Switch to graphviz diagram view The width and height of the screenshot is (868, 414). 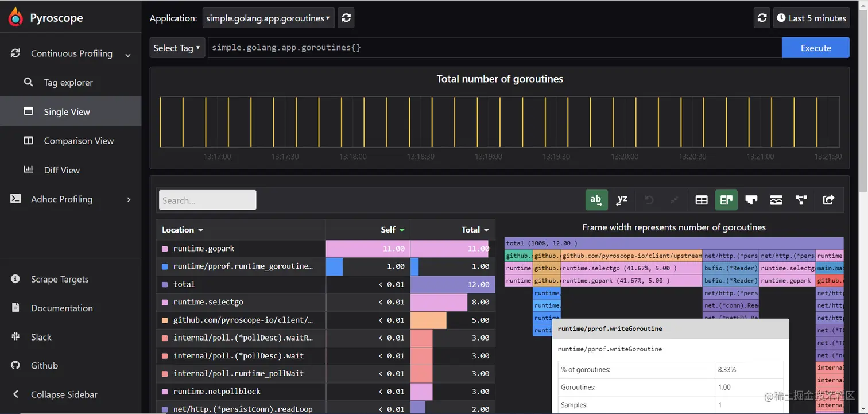(801, 200)
